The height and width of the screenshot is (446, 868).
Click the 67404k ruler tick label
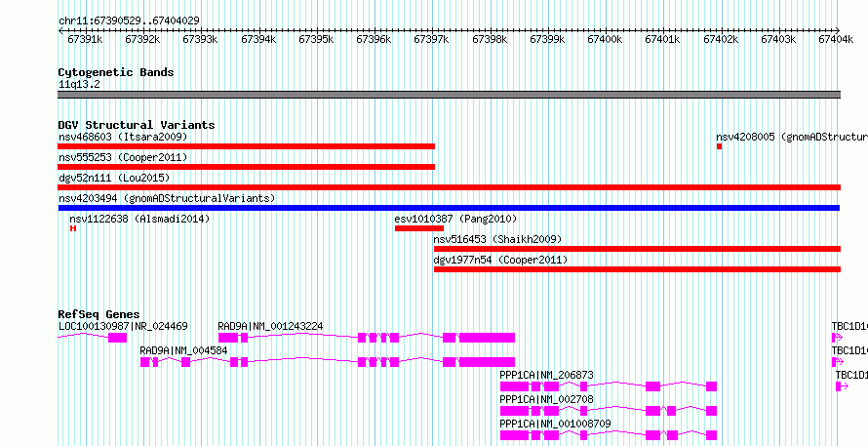point(836,39)
